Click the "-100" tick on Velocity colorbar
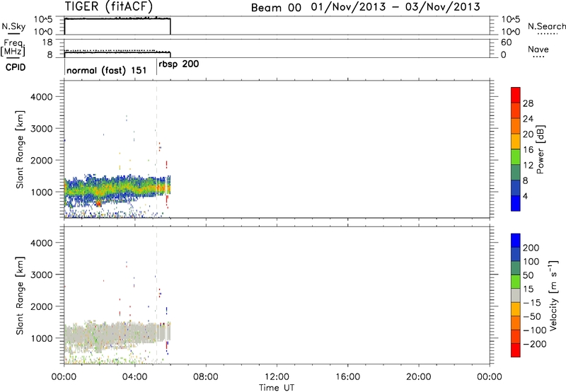This screenshot has height=392, width=566. (534, 330)
